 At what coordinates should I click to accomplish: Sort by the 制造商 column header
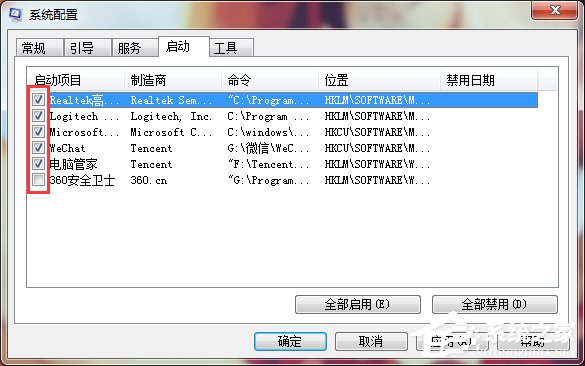[173, 80]
